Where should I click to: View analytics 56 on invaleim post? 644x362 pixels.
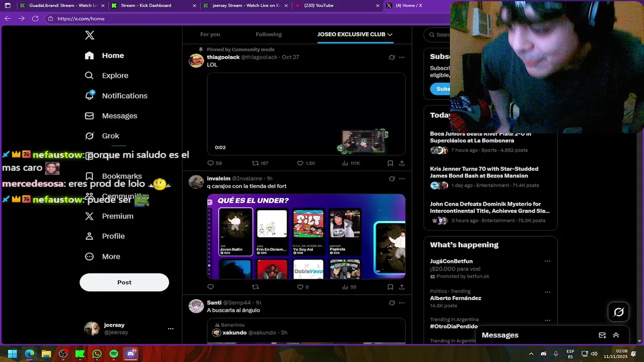pyautogui.click(x=349, y=287)
